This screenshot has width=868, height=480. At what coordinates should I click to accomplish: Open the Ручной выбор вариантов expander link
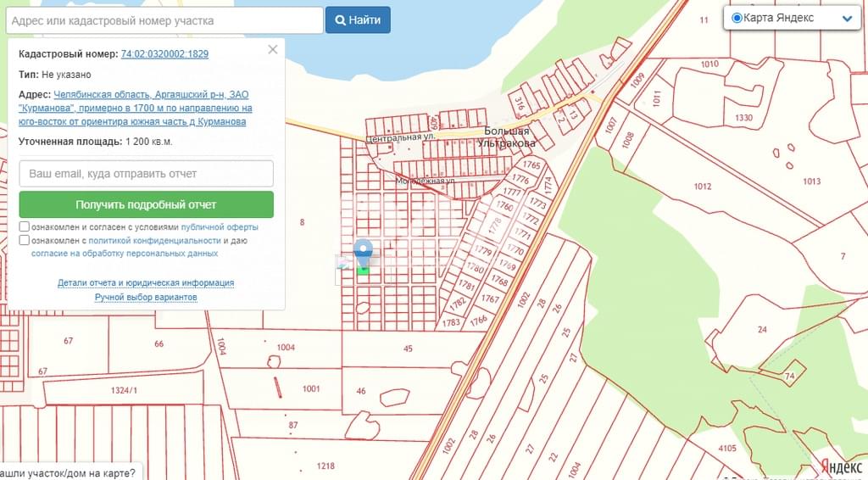pos(146,298)
